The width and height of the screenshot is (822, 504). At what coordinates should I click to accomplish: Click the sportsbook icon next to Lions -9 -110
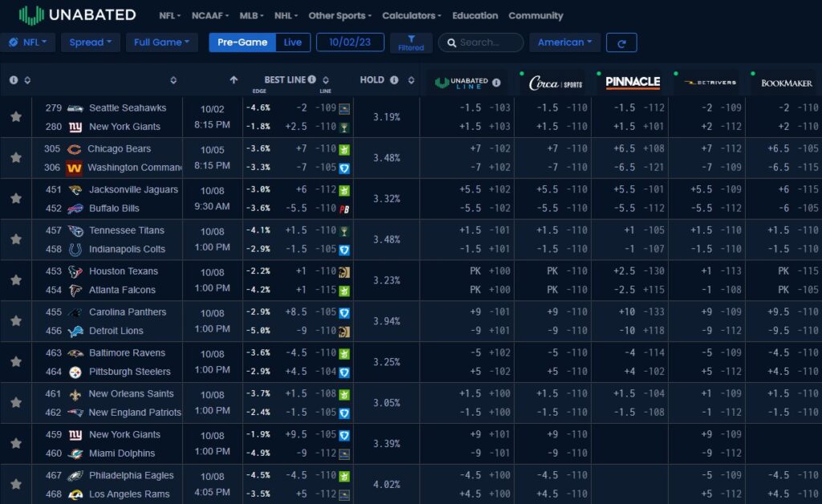coord(344,331)
